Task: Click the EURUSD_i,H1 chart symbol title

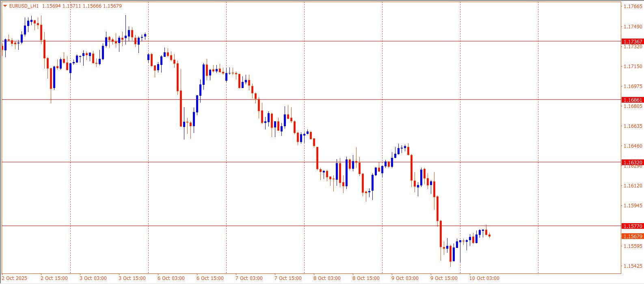Action: 24,6
